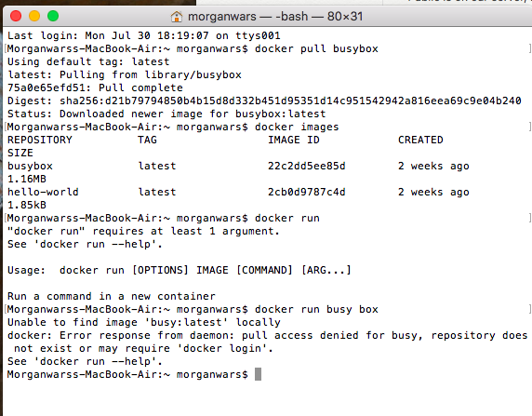Click the terminal cursor block at the prompt
This screenshot has height=416, width=532.
(258, 374)
